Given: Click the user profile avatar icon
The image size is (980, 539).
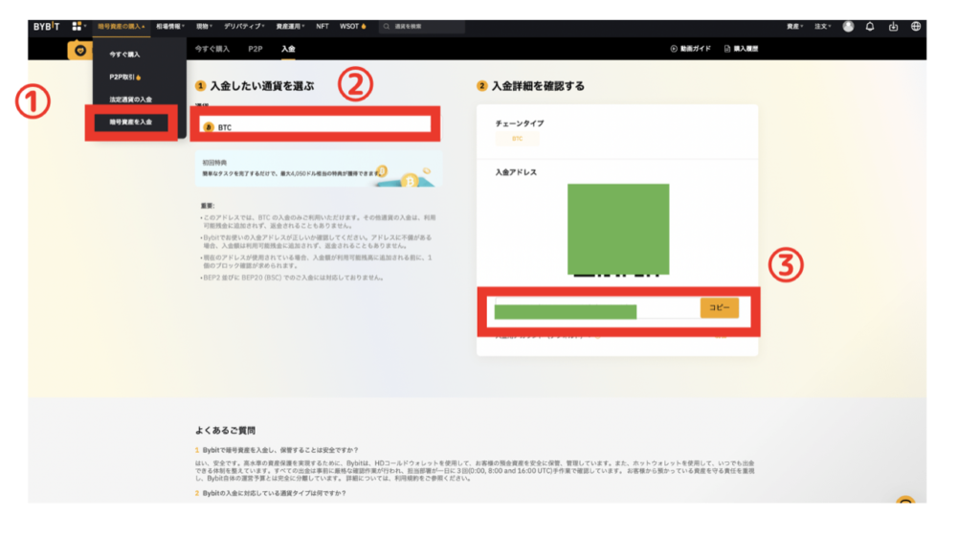Looking at the screenshot, I should (848, 27).
